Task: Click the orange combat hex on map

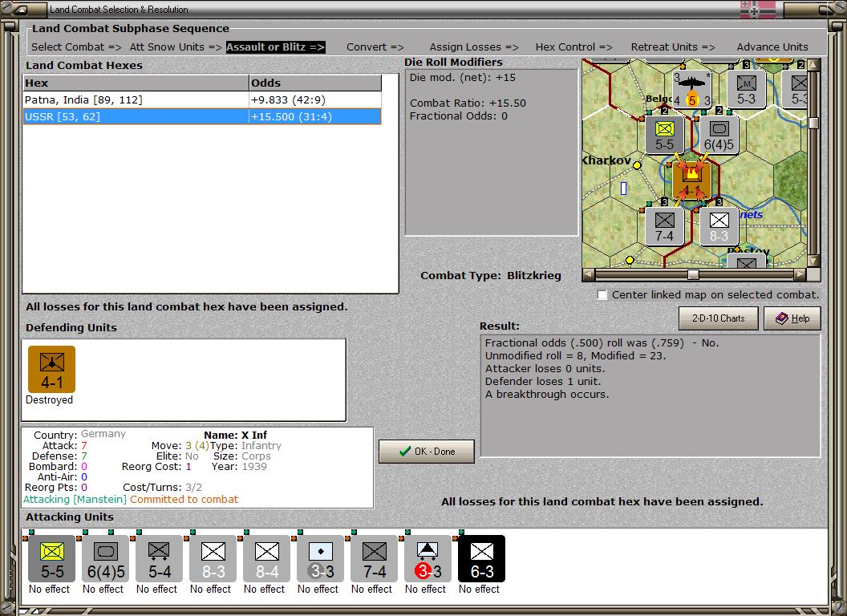Action: click(691, 180)
